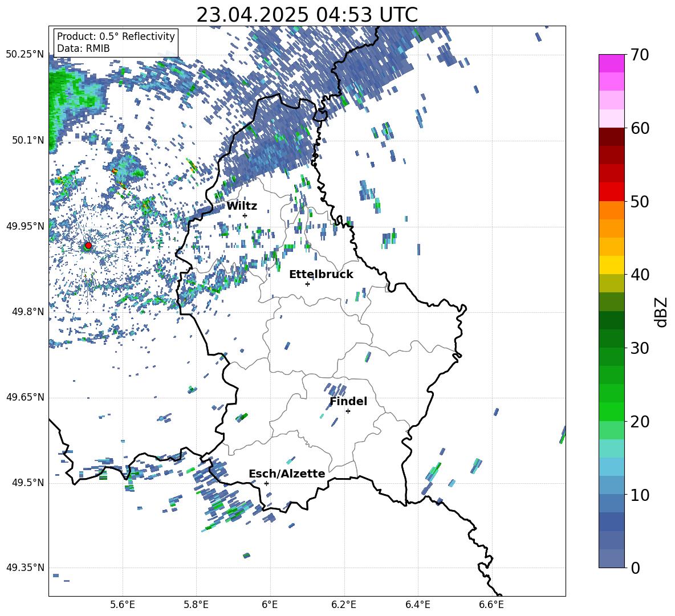The width and height of the screenshot is (675, 616).
Task: Click the 50 tick on colorbar
Action: pyautogui.click(x=639, y=202)
